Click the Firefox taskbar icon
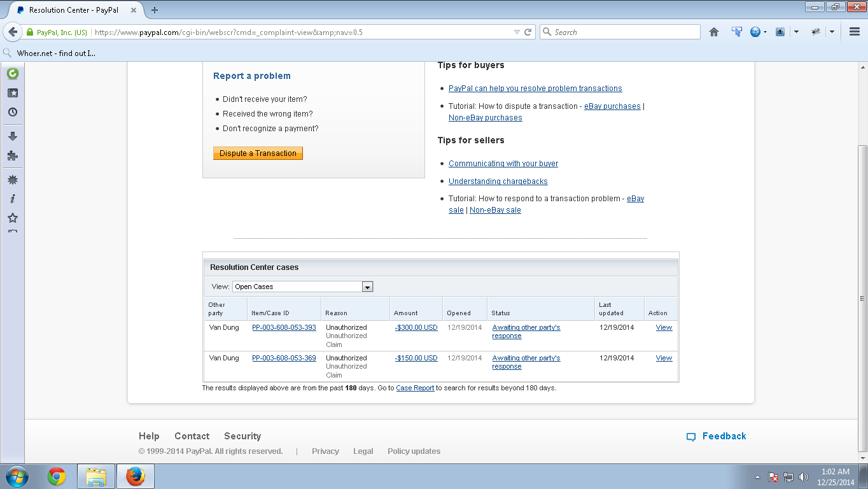This screenshot has width=868, height=489. (135, 476)
